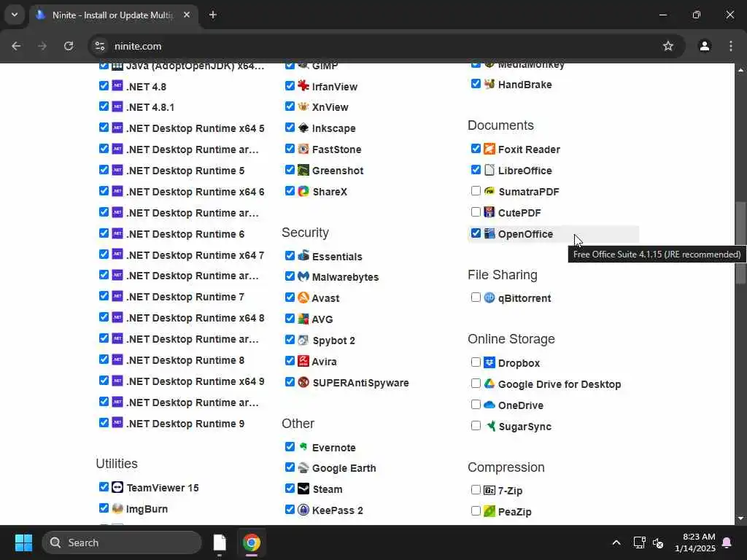
Task: Click the LibreOffice document icon
Action: tap(489, 170)
